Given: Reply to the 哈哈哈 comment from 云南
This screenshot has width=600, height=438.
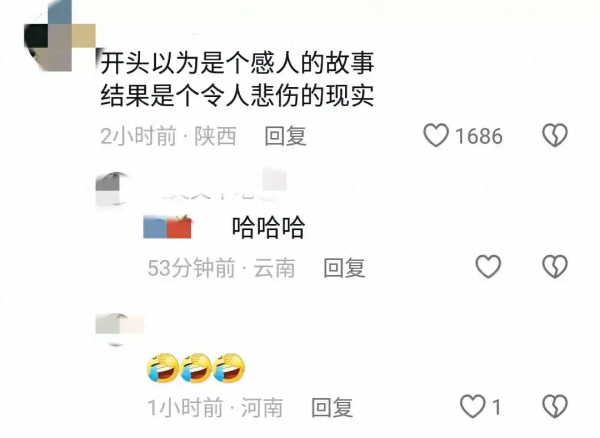Looking at the screenshot, I should [344, 268].
